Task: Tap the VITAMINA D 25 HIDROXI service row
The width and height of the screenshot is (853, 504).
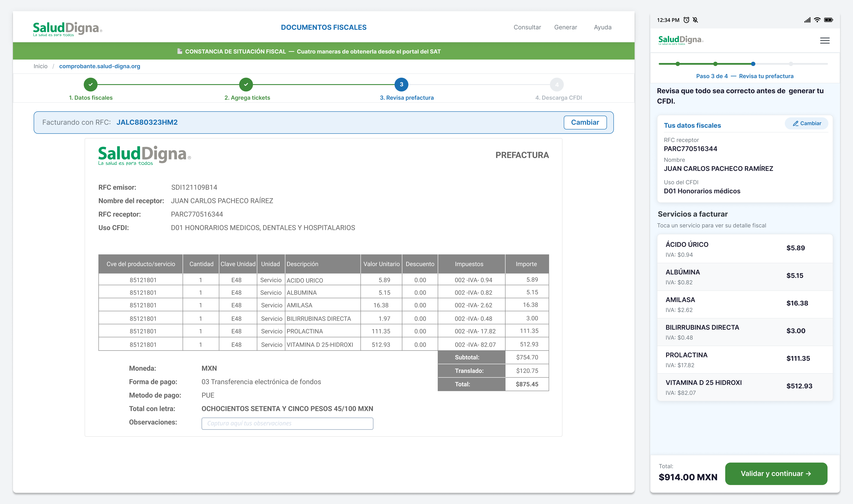Action: (745, 387)
